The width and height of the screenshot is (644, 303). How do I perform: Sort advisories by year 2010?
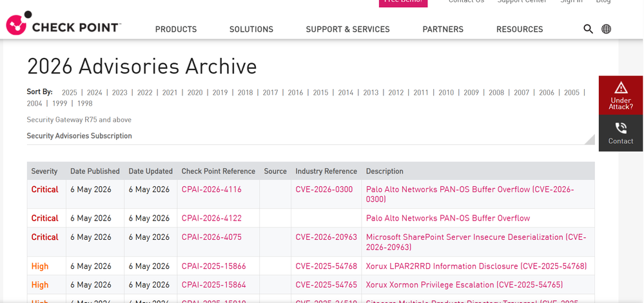pyautogui.click(x=446, y=93)
